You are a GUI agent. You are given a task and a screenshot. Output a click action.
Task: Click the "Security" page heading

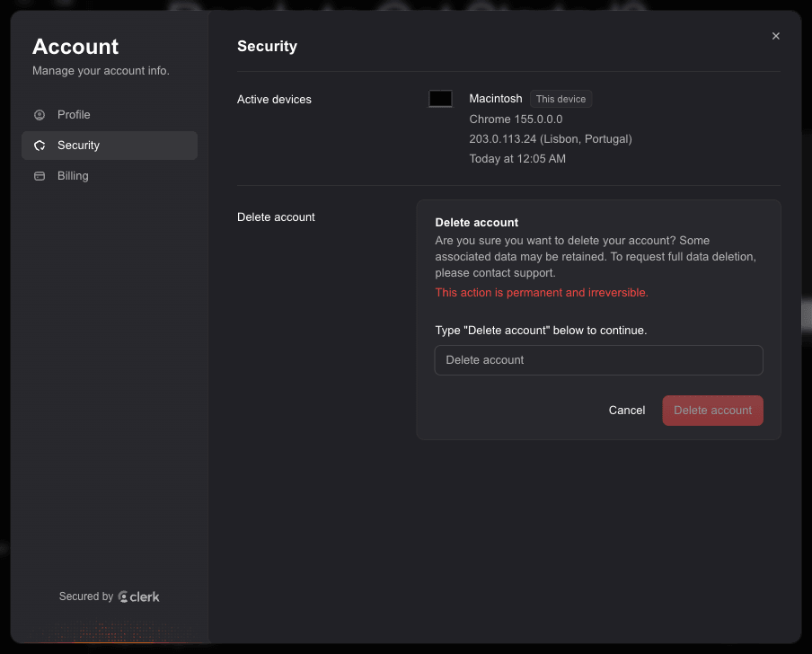pos(267,46)
